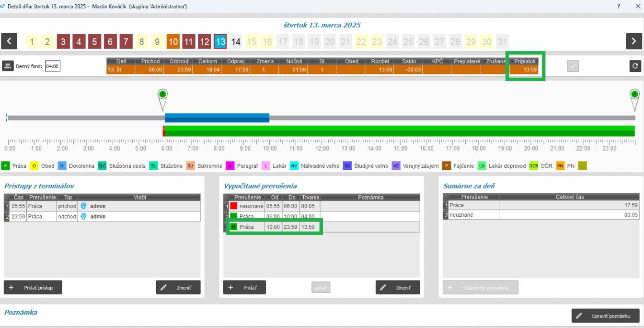Click the departure pin marker at timeline end

pyautogui.click(x=635, y=94)
